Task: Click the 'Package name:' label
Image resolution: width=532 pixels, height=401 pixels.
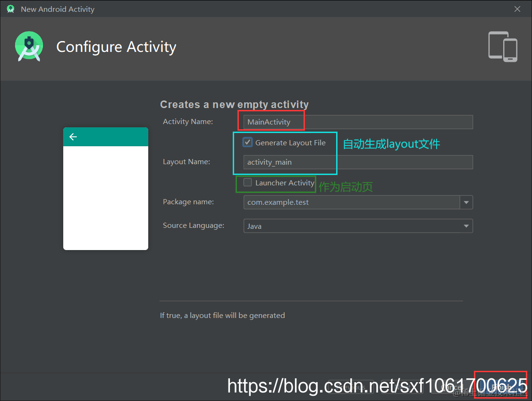Action: coord(188,202)
